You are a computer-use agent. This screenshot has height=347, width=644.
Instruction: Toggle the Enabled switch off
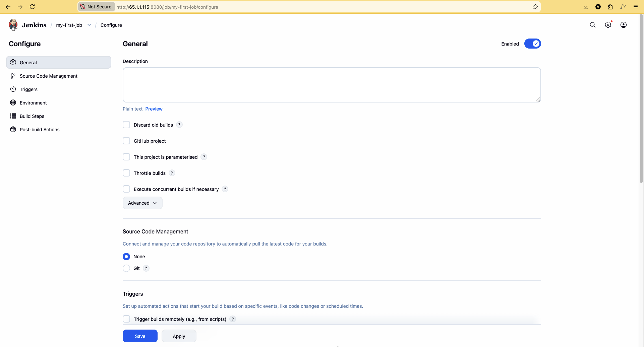tap(532, 44)
